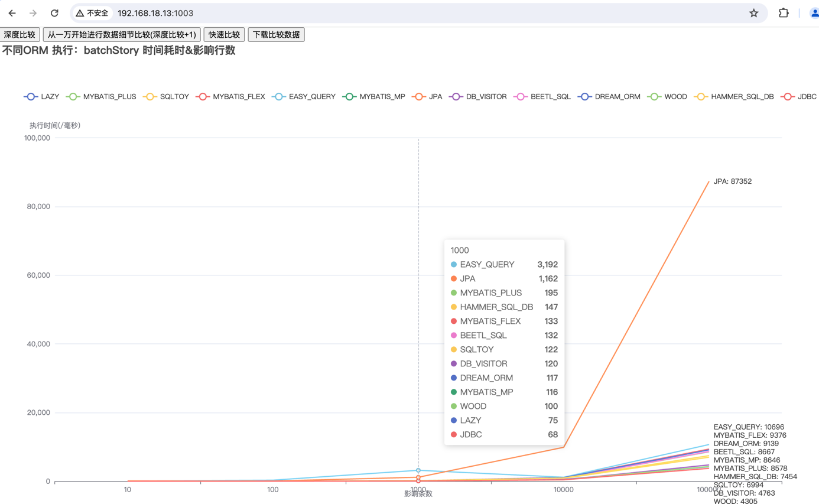
Task: Click the 下载比较数据 button
Action: coord(276,35)
